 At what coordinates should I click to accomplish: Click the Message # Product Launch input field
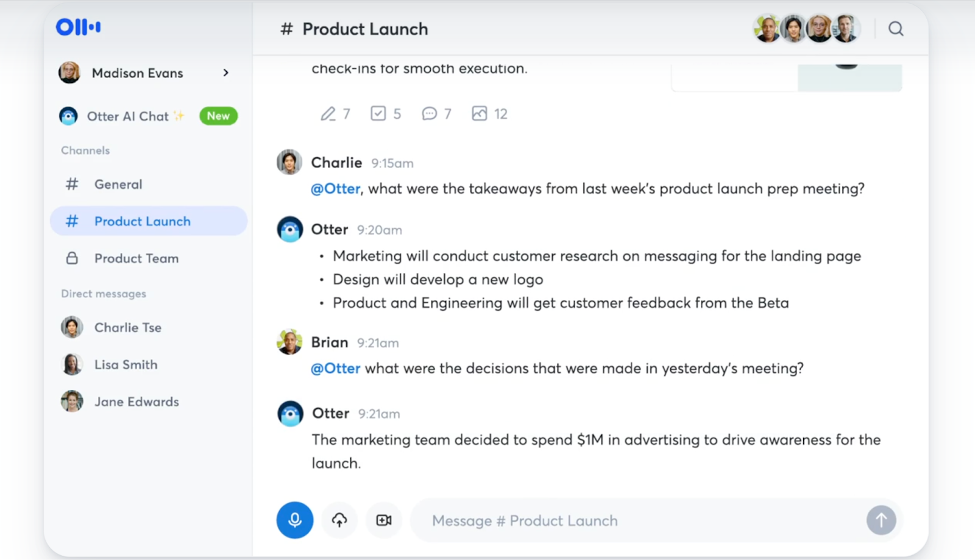(x=640, y=520)
